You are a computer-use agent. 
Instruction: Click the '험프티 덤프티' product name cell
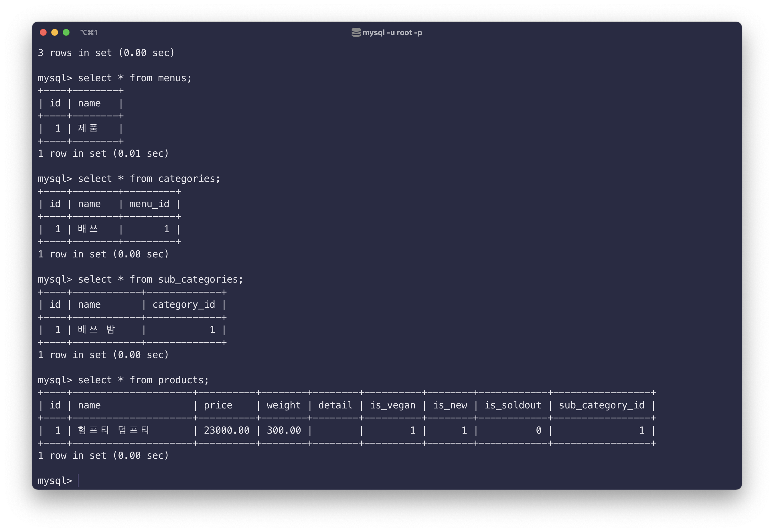coord(113,430)
